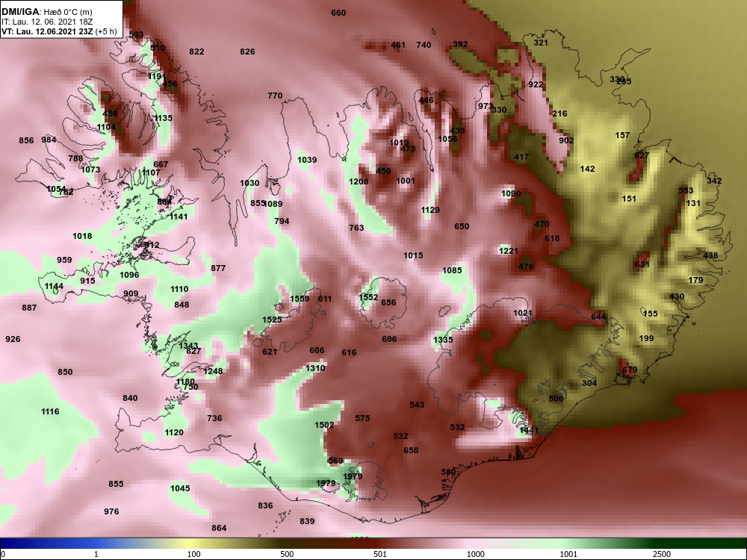This screenshot has height=560, width=747.
Task: Click the map value 763
Action: (x=356, y=228)
